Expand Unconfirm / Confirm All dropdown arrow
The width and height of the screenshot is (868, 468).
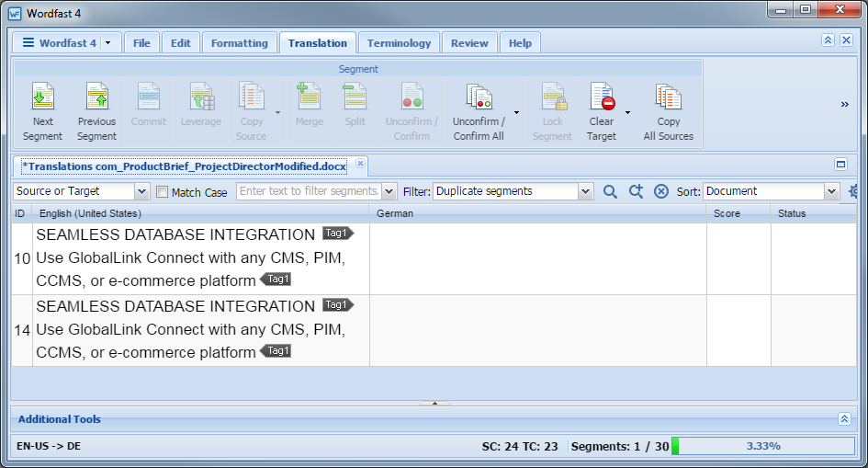516,112
